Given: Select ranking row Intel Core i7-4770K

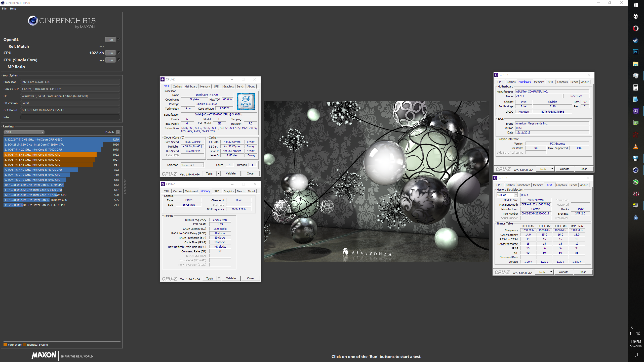Looking at the screenshot, I should click(x=62, y=170).
